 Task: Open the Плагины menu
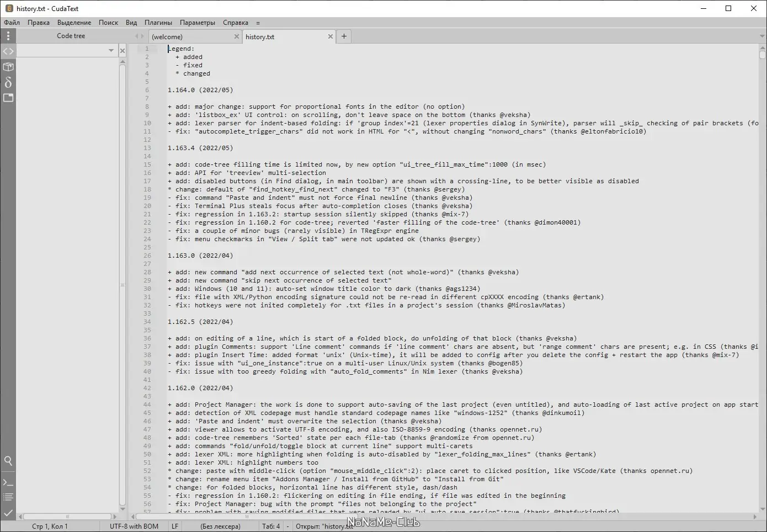158,23
